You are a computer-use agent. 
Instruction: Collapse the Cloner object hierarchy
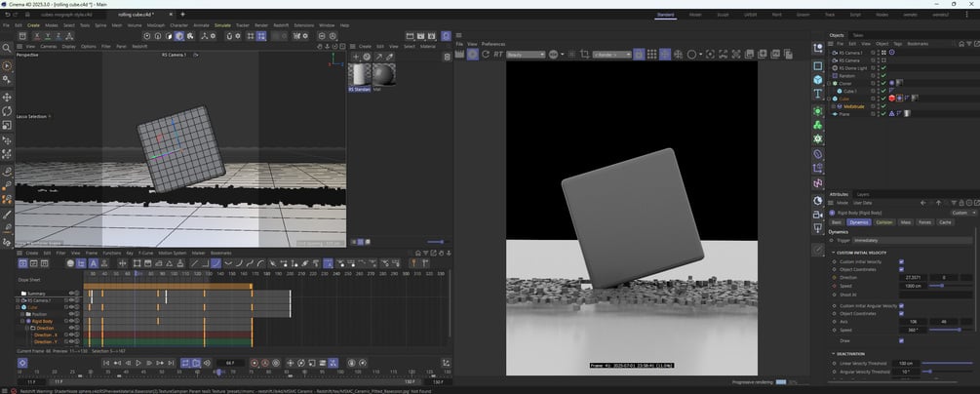[830, 83]
